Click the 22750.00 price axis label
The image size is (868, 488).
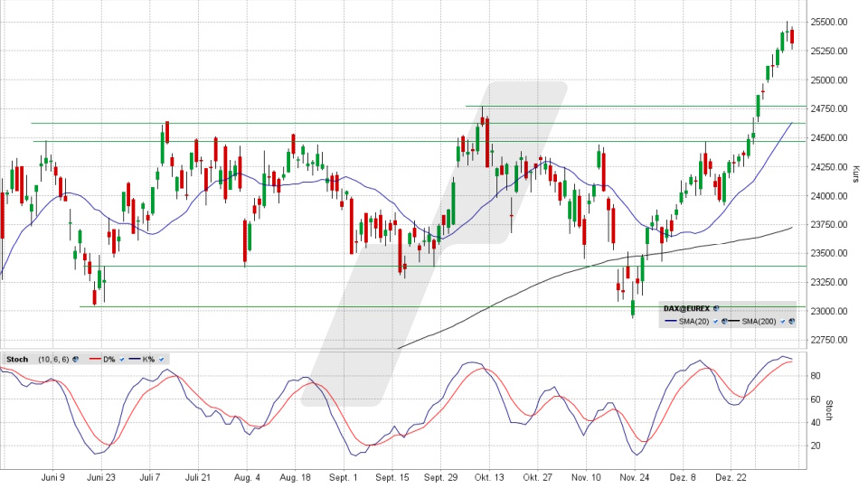click(829, 340)
